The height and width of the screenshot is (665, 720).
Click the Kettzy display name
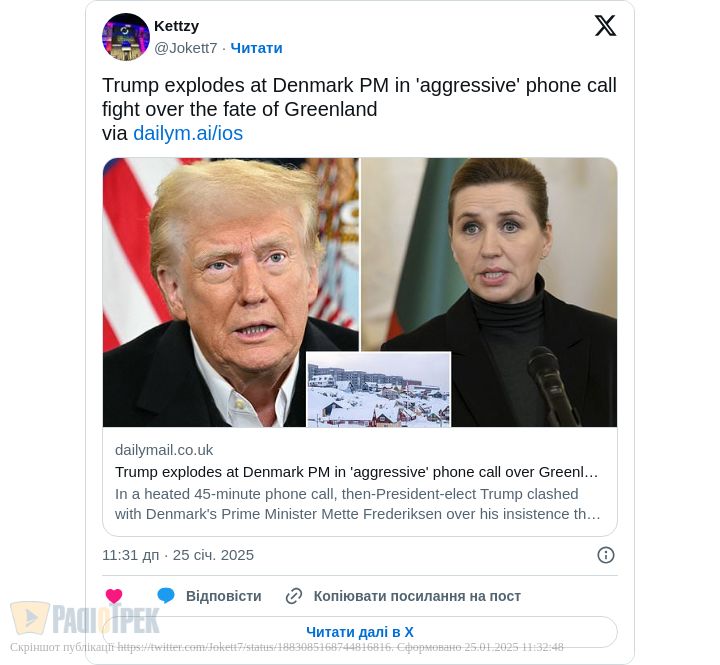coord(176,26)
